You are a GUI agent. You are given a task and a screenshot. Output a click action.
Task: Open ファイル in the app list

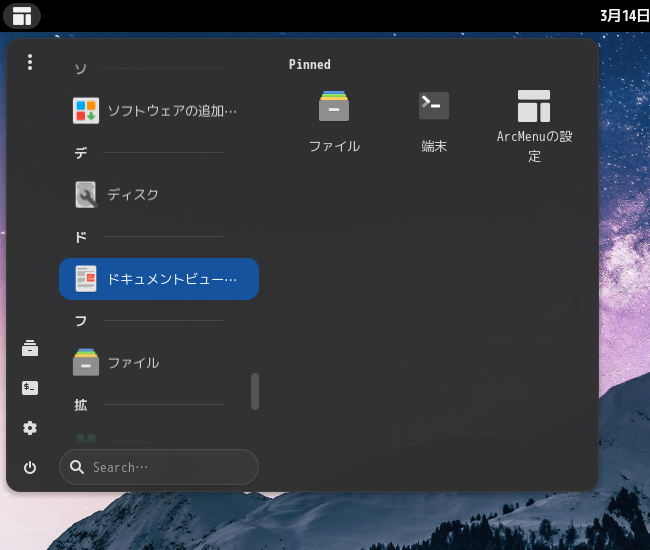click(x=159, y=363)
